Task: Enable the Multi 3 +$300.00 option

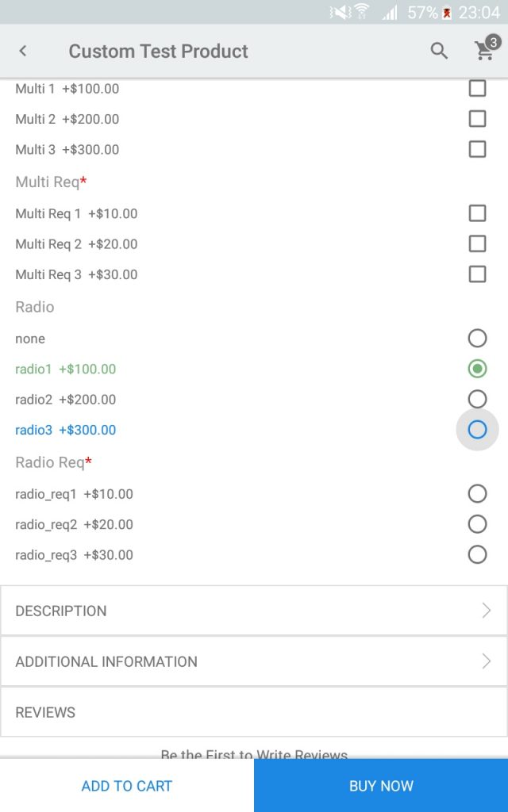Action: (x=477, y=149)
